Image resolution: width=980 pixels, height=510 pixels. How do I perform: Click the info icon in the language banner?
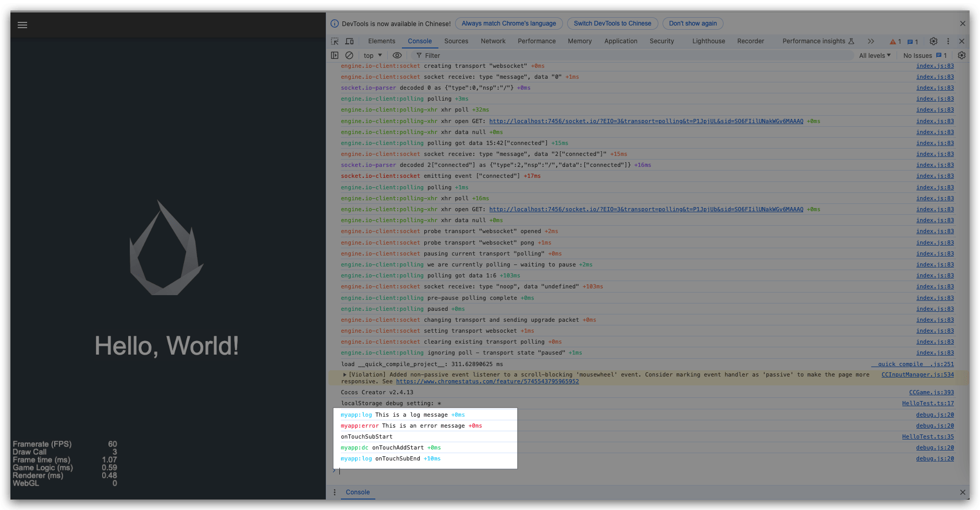pos(335,23)
